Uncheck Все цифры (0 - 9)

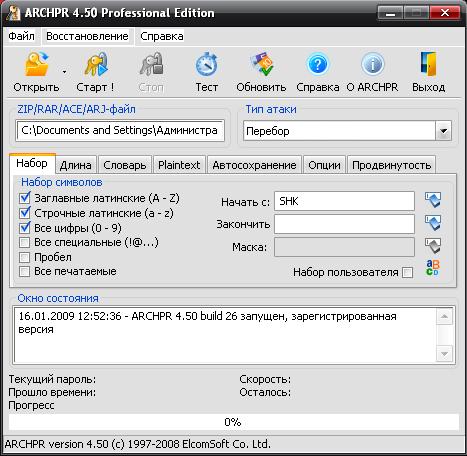(25, 228)
